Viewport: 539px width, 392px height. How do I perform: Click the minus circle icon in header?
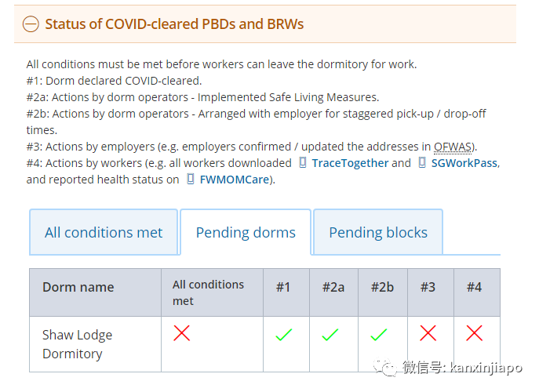coord(31,24)
